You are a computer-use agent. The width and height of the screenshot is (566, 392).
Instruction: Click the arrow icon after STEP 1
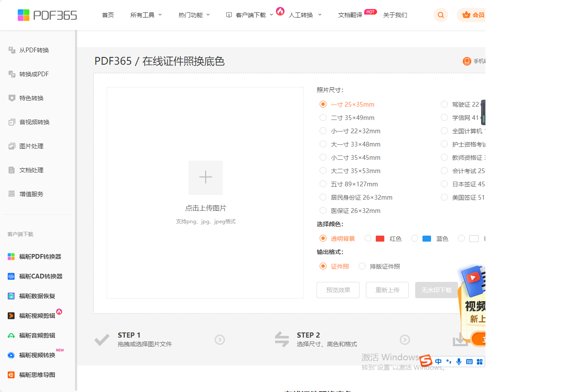point(220,340)
